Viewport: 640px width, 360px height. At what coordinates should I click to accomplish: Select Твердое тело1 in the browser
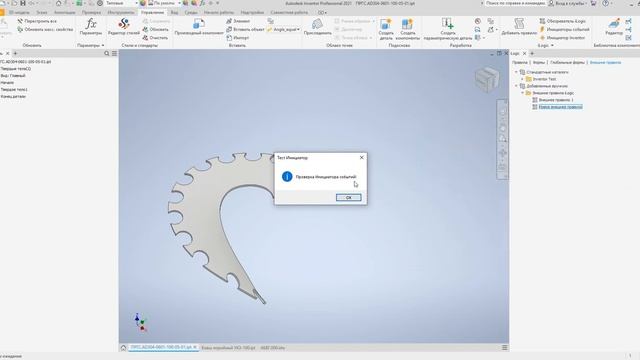pos(14,89)
